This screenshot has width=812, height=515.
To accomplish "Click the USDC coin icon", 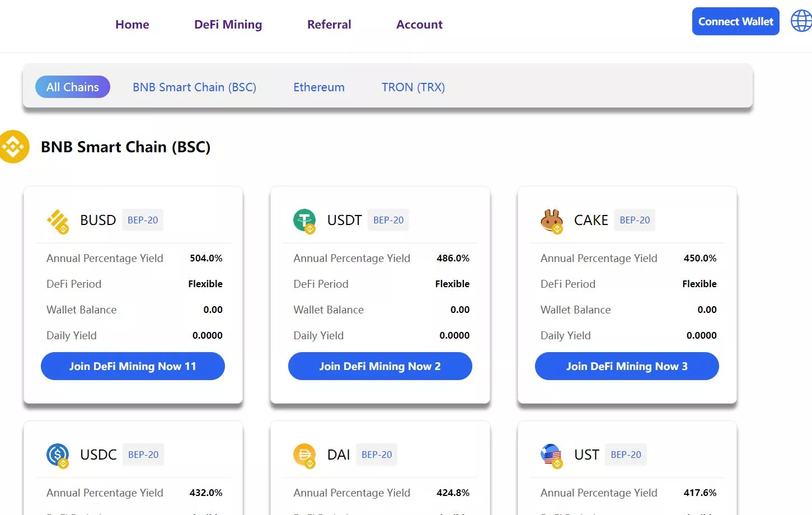I will (58, 455).
